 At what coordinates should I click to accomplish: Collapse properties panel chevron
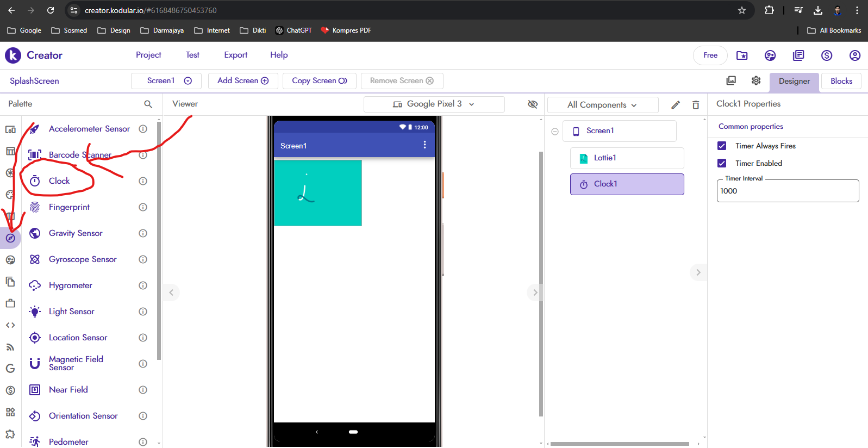pos(698,272)
